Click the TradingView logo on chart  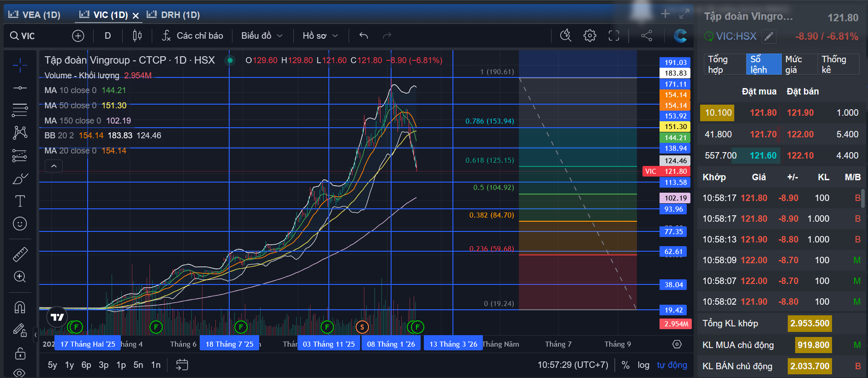coord(57,317)
